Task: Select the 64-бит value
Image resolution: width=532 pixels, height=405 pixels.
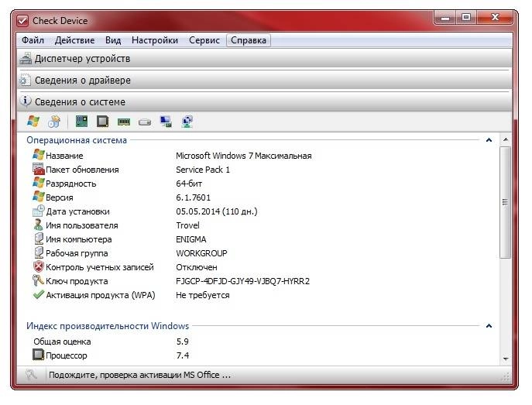Action: (x=189, y=184)
